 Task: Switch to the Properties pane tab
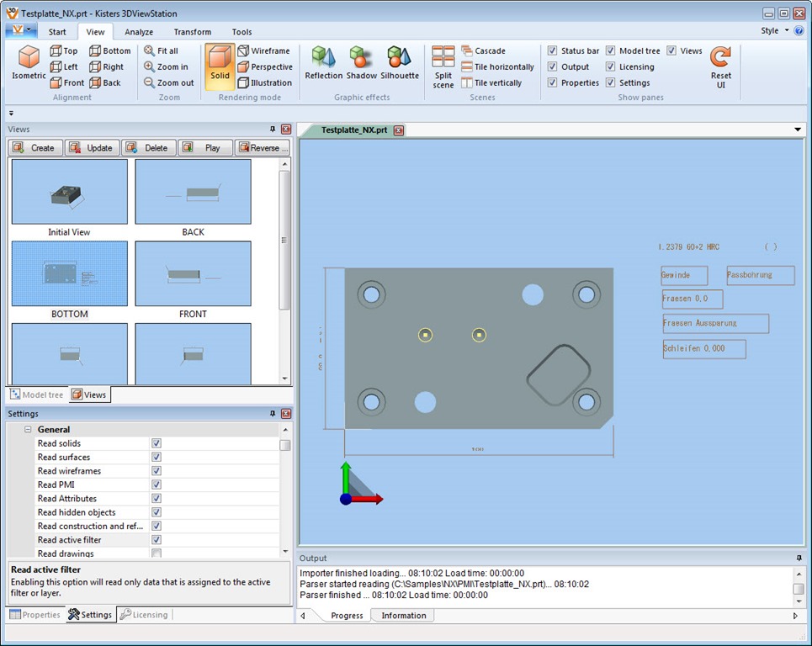[x=35, y=614]
